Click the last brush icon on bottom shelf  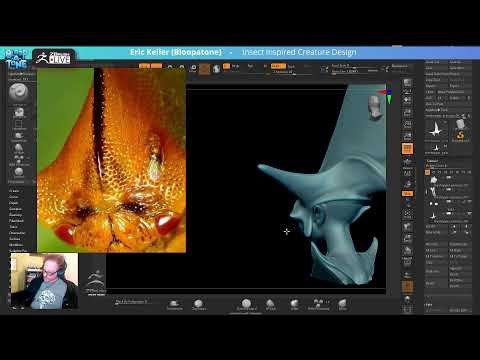tap(342, 304)
